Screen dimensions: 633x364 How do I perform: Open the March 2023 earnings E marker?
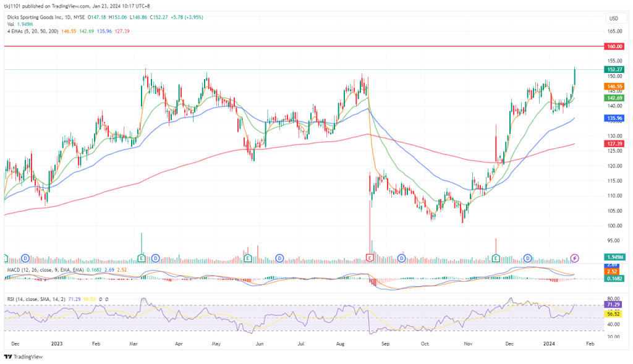[142, 258]
